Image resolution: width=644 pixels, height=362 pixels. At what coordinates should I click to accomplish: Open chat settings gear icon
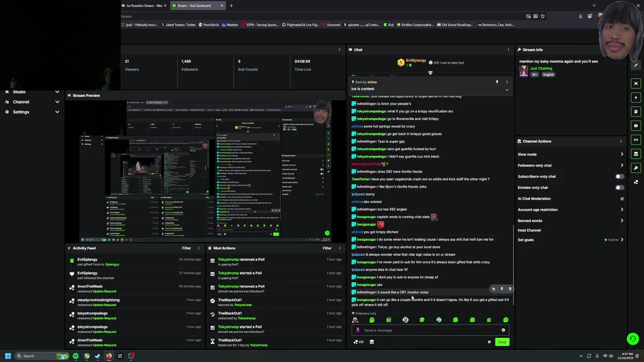click(x=489, y=342)
